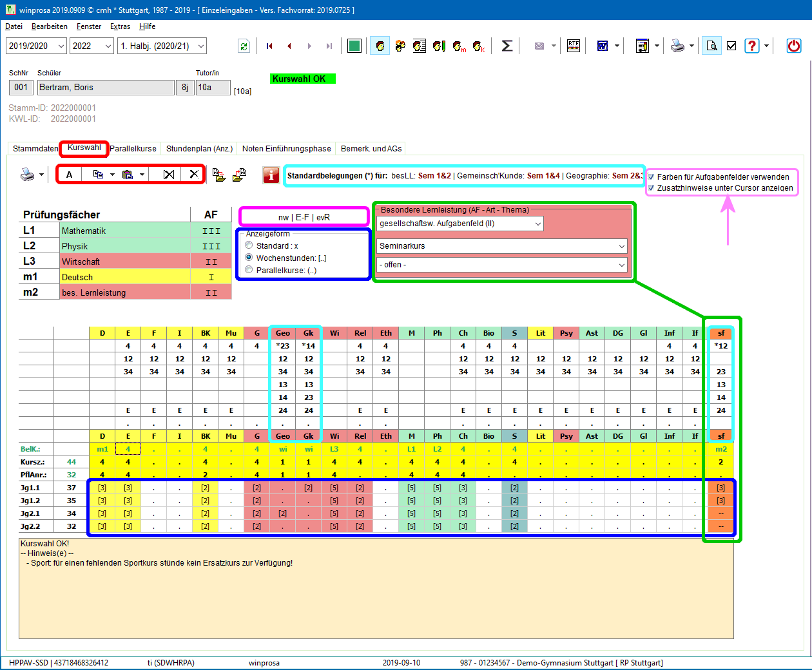Open the '1. Halbj. (2020/21)' dropdown
This screenshot has width=812, height=670.
pyautogui.click(x=201, y=46)
